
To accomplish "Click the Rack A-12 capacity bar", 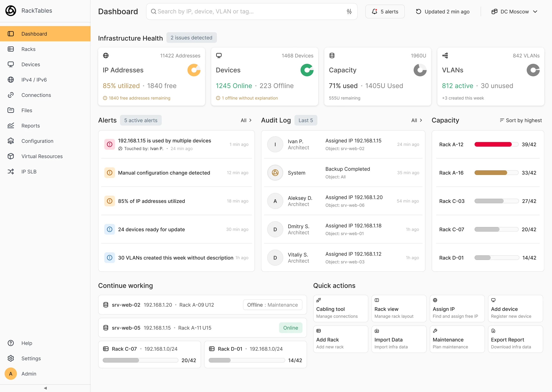I will [496, 144].
